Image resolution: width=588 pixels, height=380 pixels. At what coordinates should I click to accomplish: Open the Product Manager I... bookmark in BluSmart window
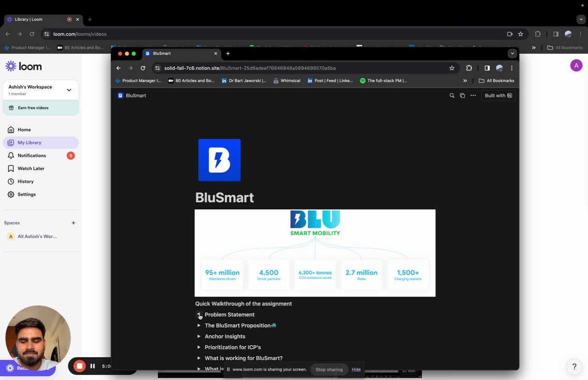[x=138, y=80]
